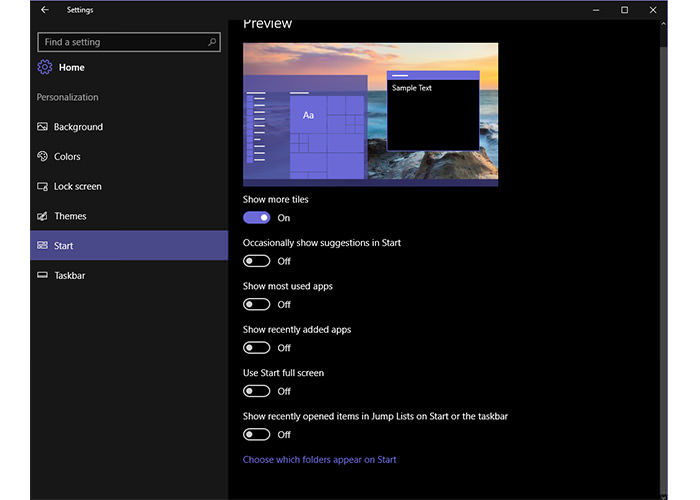
Task: Click the Lock screen monitor icon
Action: click(42, 187)
